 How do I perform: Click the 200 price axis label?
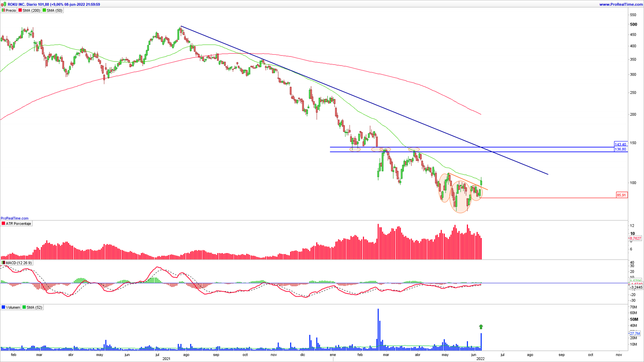click(x=633, y=114)
